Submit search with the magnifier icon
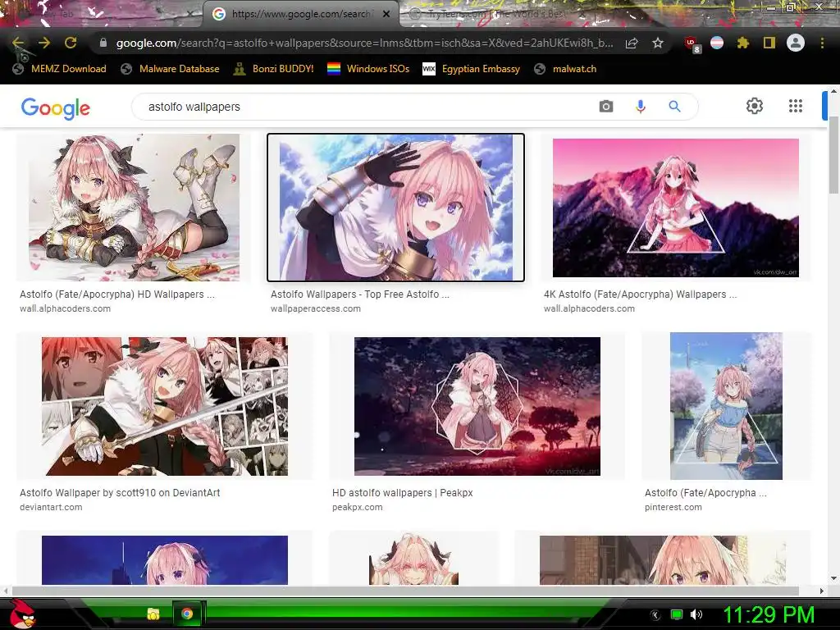Image resolution: width=840 pixels, height=630 pixels. point(674,106)
